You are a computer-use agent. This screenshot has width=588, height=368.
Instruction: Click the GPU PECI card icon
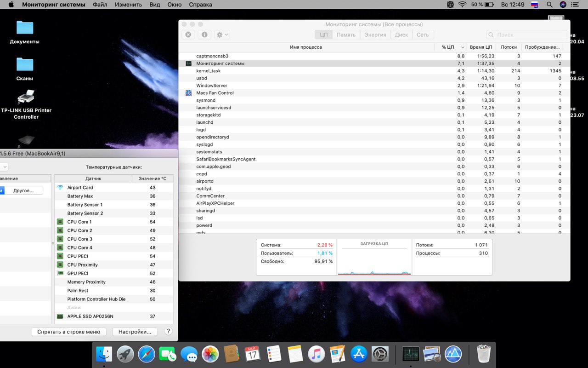tap(60, 273)
